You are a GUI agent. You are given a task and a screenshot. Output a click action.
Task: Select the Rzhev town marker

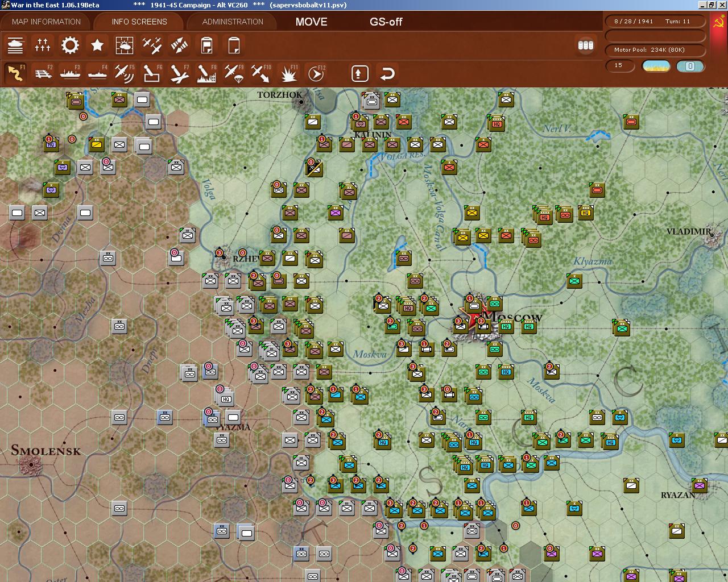click(x=224, y=257)
